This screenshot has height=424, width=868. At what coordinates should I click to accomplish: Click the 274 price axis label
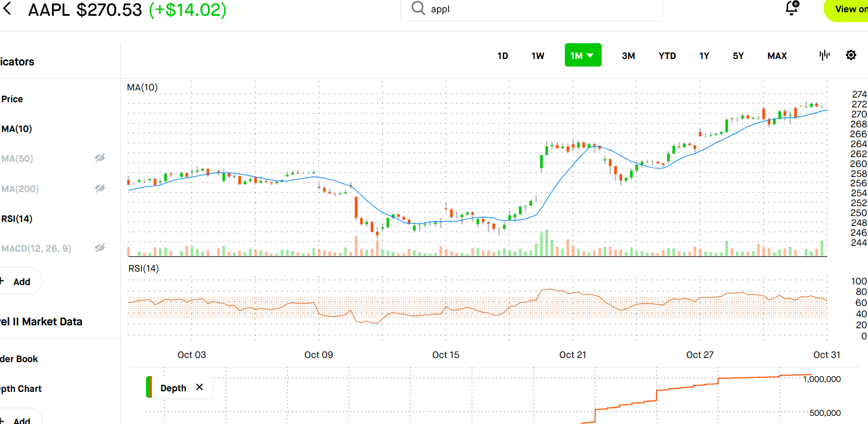point(859,94)
